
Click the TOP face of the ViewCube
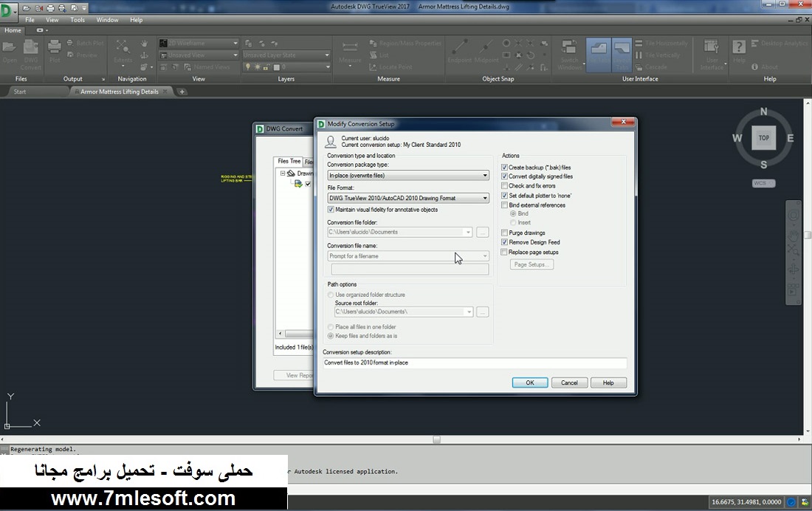[764, 138]
